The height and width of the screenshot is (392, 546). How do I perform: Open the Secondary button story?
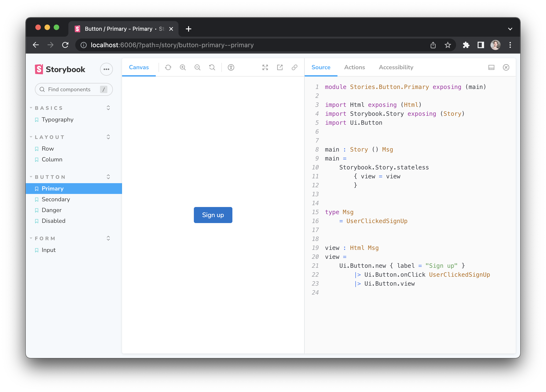click(56, 199)
